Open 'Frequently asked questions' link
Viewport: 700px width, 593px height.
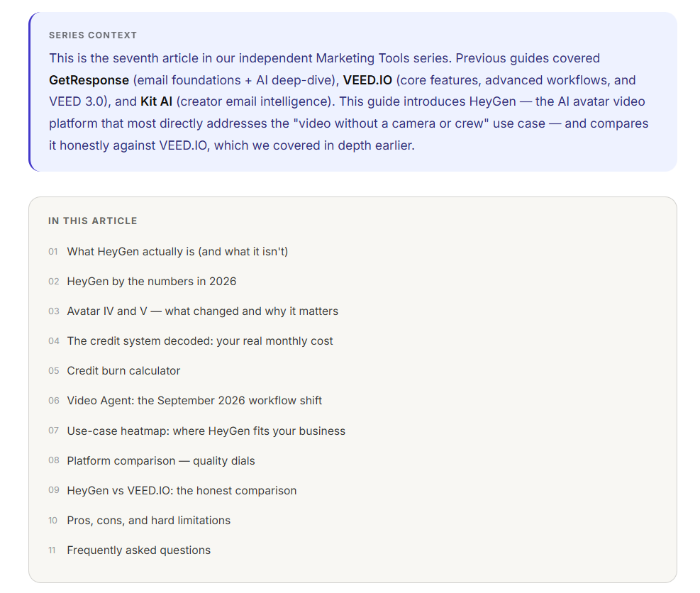138,550
